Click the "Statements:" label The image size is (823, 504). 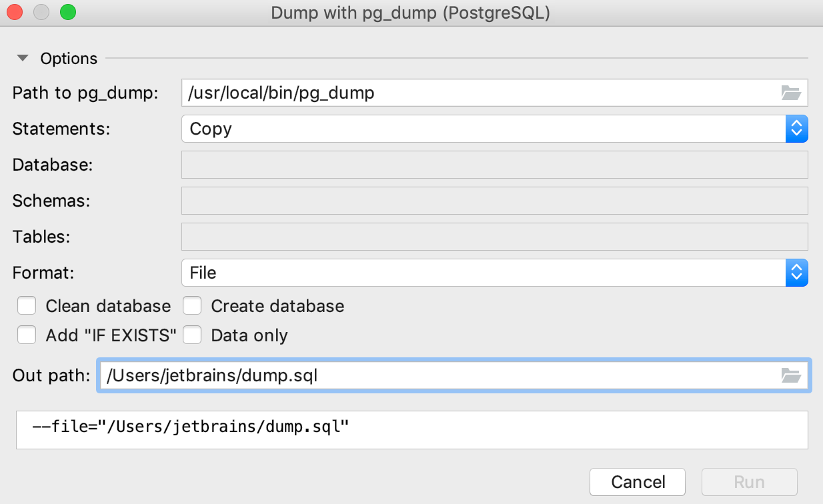61,129
